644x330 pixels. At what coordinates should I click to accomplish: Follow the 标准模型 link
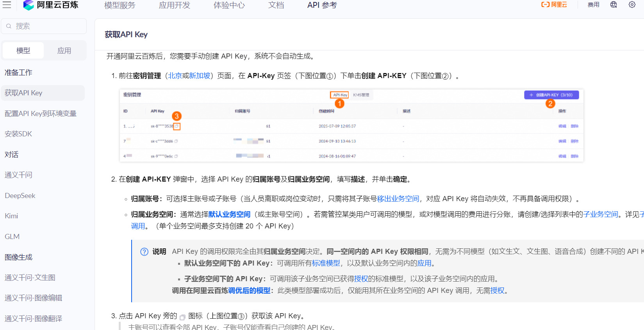coord(326,263)
